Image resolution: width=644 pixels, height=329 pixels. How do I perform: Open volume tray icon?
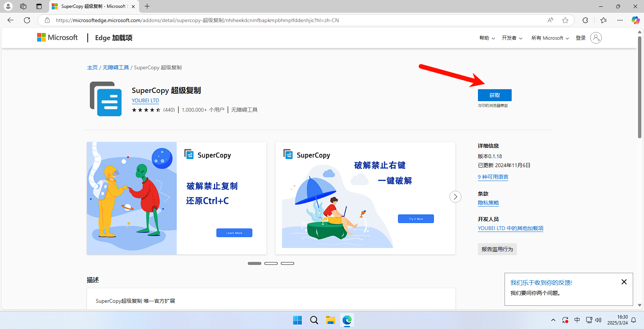598,320
